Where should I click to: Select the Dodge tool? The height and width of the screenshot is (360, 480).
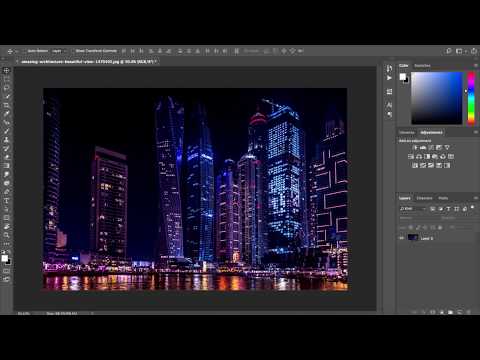coord(6,183)
